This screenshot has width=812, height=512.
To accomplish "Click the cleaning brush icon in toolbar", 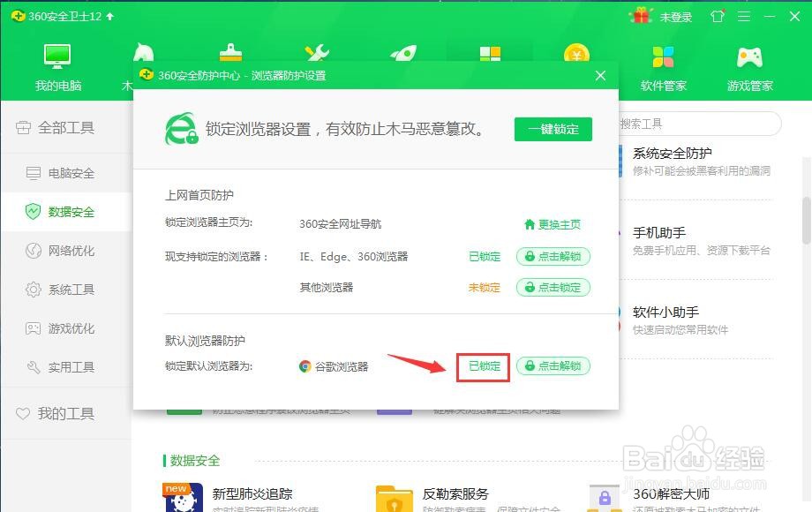I will click(230, 53).
